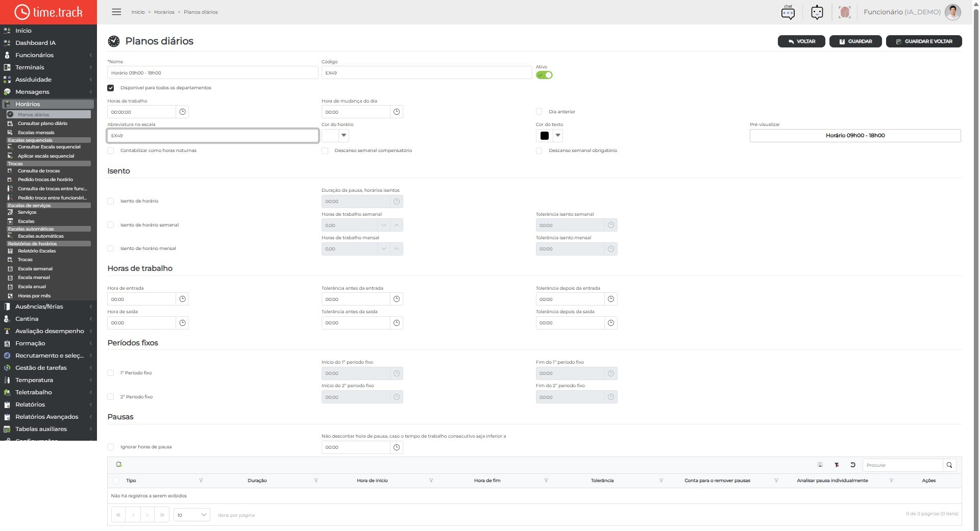Click clock icon for Tolerância antes da entrada

coord(397,299)
